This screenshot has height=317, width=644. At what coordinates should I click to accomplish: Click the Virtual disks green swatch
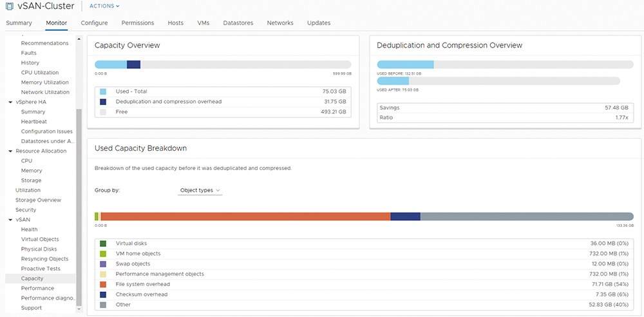pos(103,244)
